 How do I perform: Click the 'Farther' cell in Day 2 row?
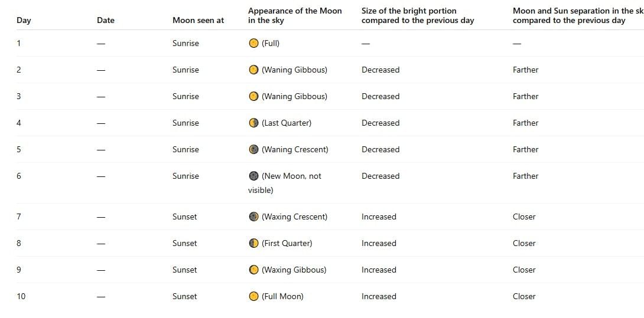pyautogui.click(x=525, y=70)
